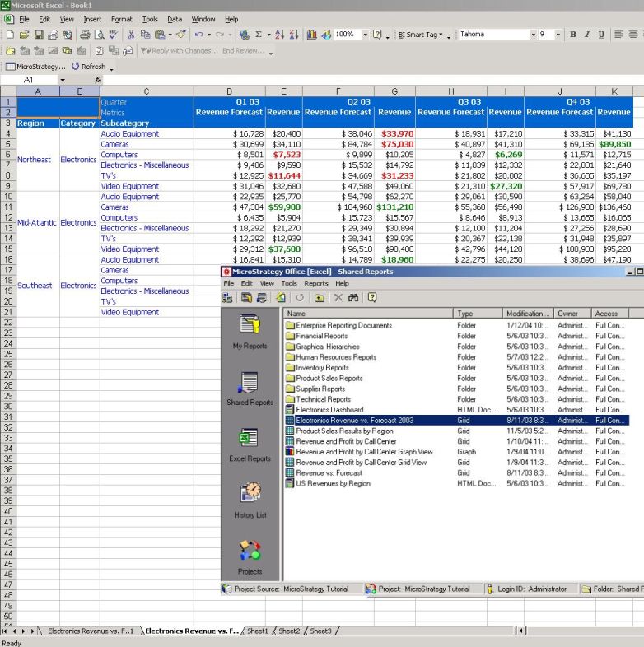Click the MicroStrategy toolbar button
Screen dimensions: 644x647
(x=35, y=67)
